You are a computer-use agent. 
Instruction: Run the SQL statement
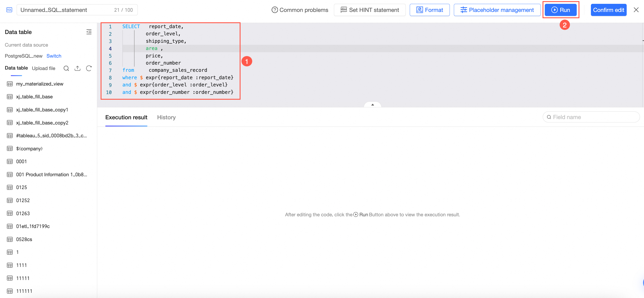point(561,10)
